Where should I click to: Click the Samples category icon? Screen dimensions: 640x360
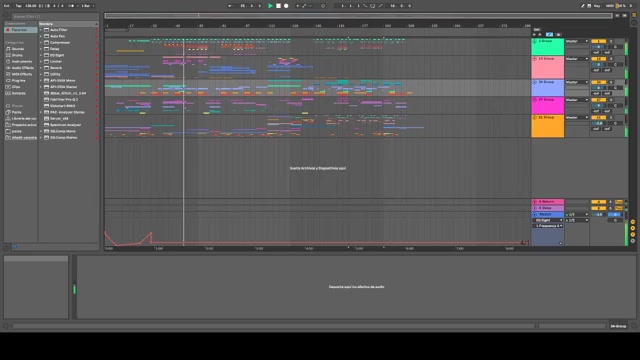click(x=8, y=93)
